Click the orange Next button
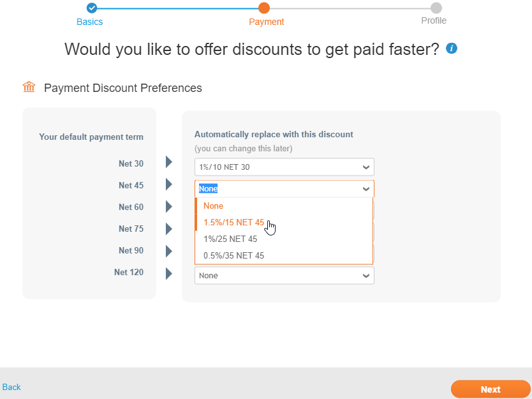The width and height of the screenshot is (532, 399). 491,389
